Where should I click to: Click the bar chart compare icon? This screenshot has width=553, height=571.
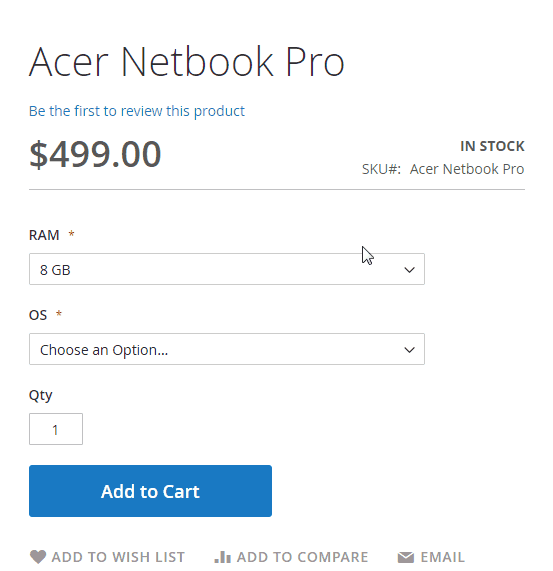[222, 556]
